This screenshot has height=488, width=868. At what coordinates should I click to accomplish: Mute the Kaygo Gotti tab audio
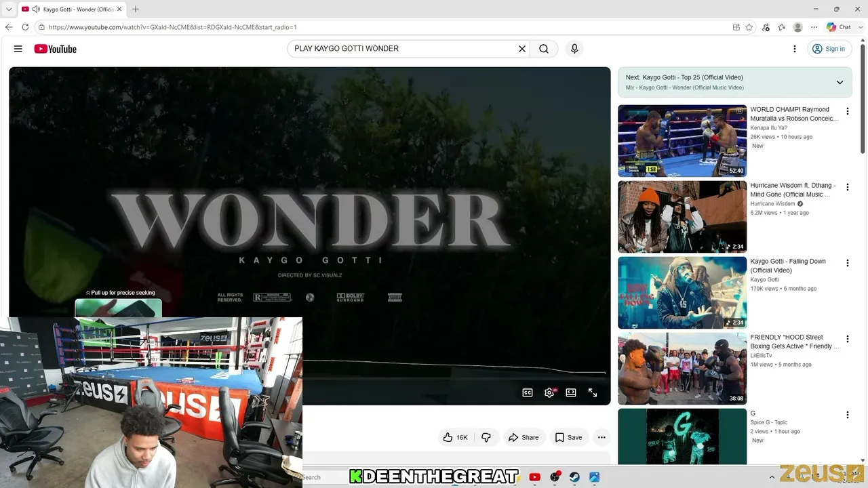click(x=36, y=9)
